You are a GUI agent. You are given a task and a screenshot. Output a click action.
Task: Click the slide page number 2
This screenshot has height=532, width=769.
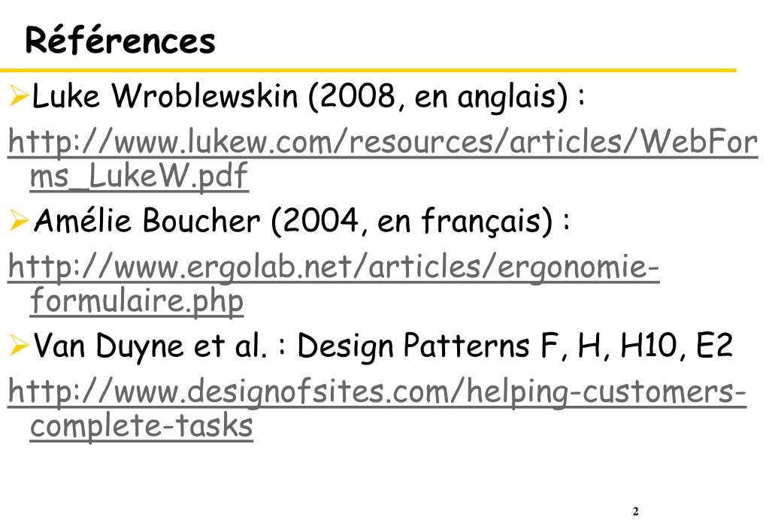click(636, 512)
